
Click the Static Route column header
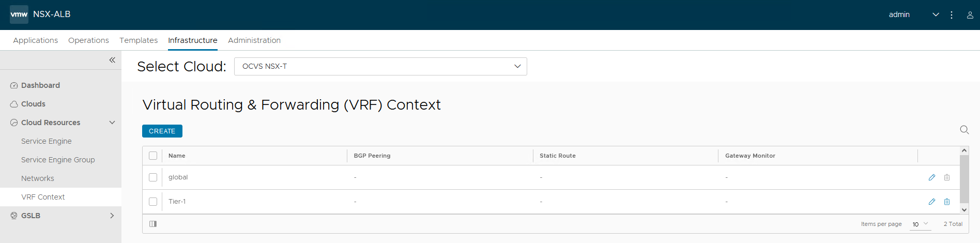pos(558,156)
